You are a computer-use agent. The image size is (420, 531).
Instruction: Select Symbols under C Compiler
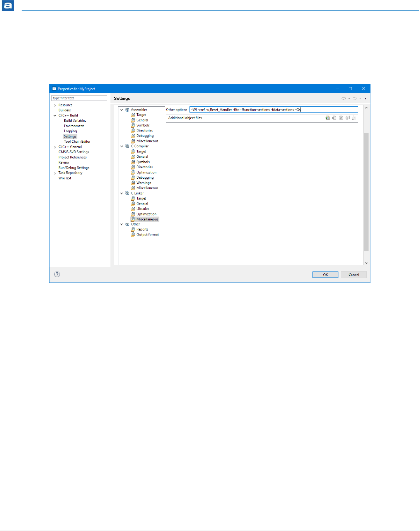[143, 162]
